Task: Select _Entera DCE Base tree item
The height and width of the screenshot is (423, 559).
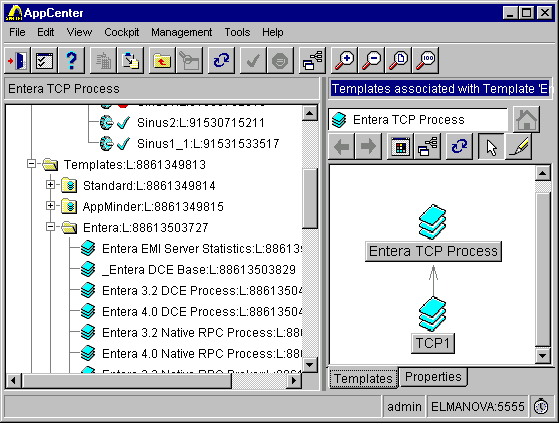Action: coord(199,270)
